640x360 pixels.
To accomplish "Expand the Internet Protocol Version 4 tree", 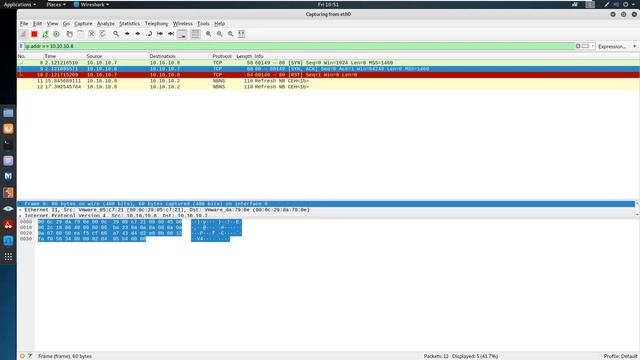I will (20, 216).
